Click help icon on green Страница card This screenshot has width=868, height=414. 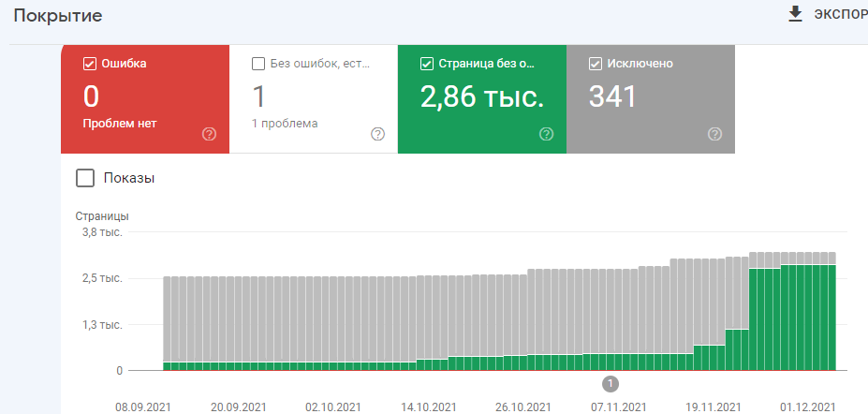[546, 134]
